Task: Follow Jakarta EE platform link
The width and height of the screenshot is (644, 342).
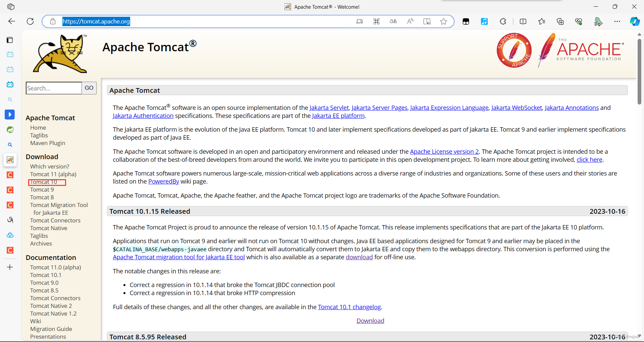Action: click(338, 116)
